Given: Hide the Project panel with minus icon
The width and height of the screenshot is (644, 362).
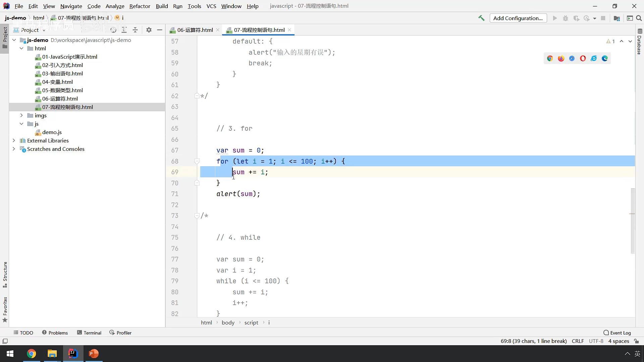Looking at the screenshot, I should tap(160, 30).
